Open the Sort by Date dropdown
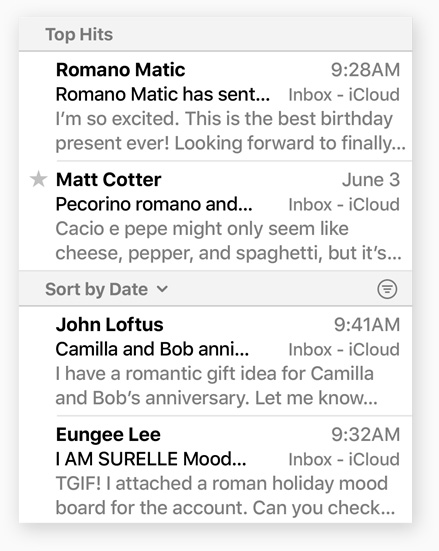This screenshot has height=551, width=439. [x=106, y=289]
